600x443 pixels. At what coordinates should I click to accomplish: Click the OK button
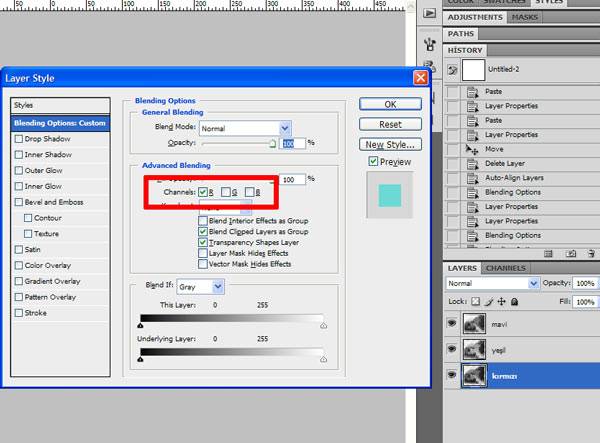[390, 104]
